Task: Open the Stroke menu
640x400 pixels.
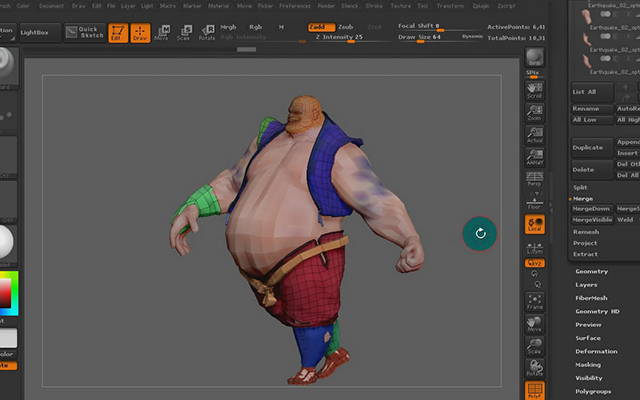Action: click(x=374, y=6)
